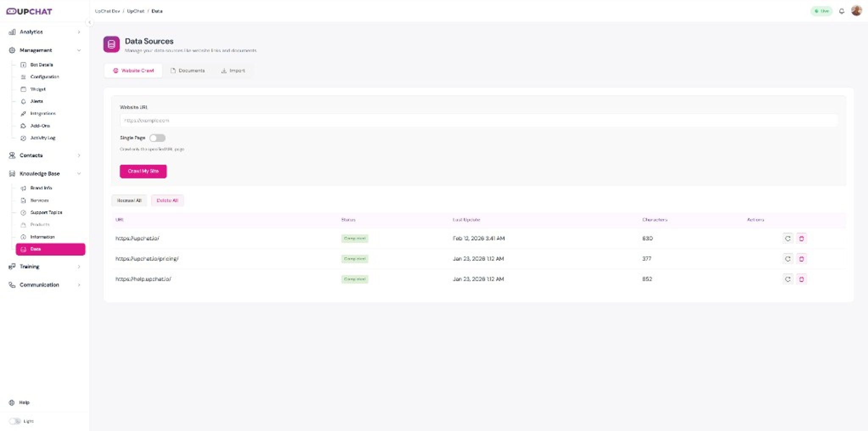Switch to the Website Crawl tab
Screen dimensions: 868x431
click(133, 70)
